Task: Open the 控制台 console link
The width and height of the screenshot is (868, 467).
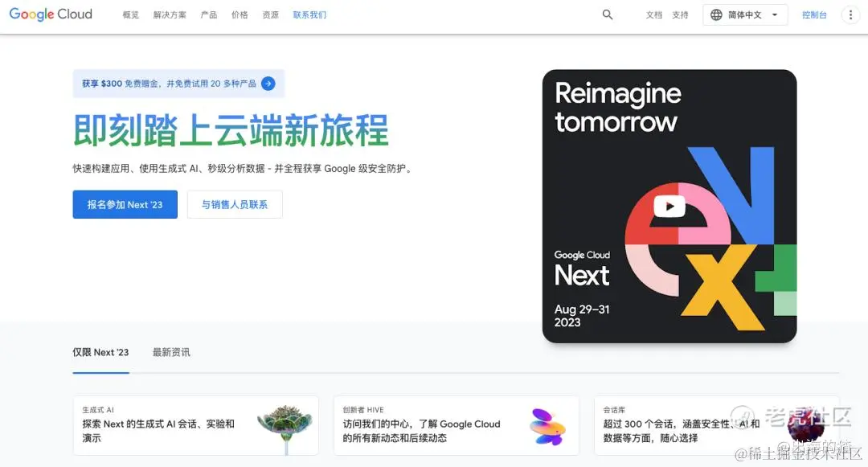Action: [x=813, y=15]
